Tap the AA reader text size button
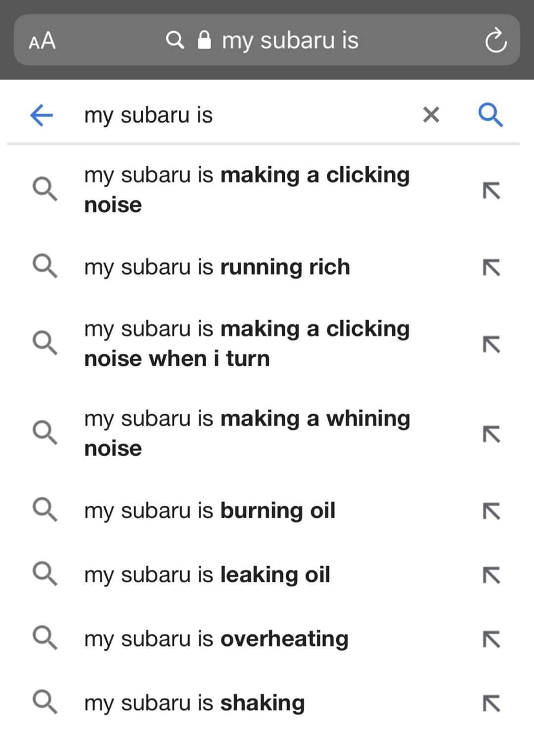 coord(43,41)
